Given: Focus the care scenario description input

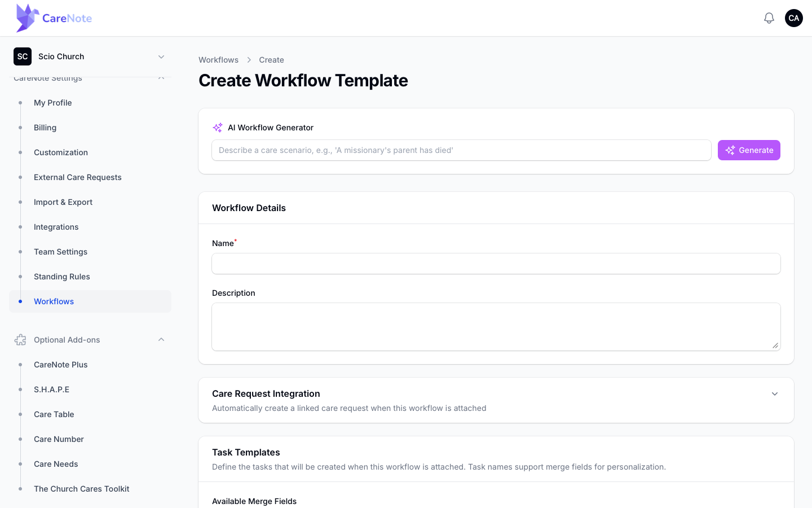Looking at the screenshot, I should [461, 150].
